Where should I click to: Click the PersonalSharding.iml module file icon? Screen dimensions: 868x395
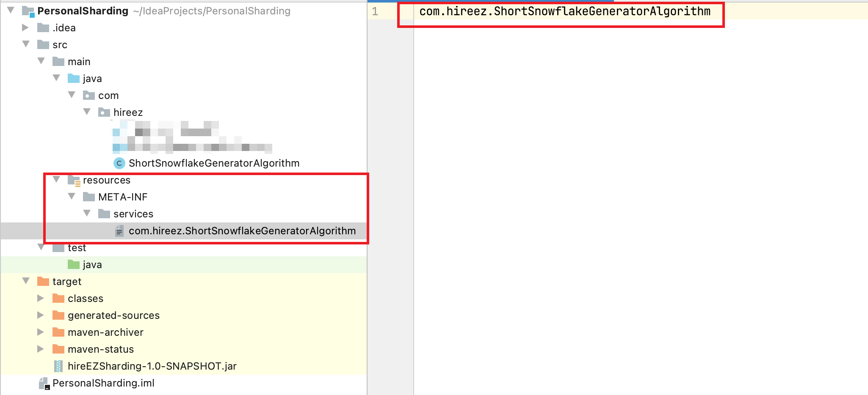tap(44, 383)
